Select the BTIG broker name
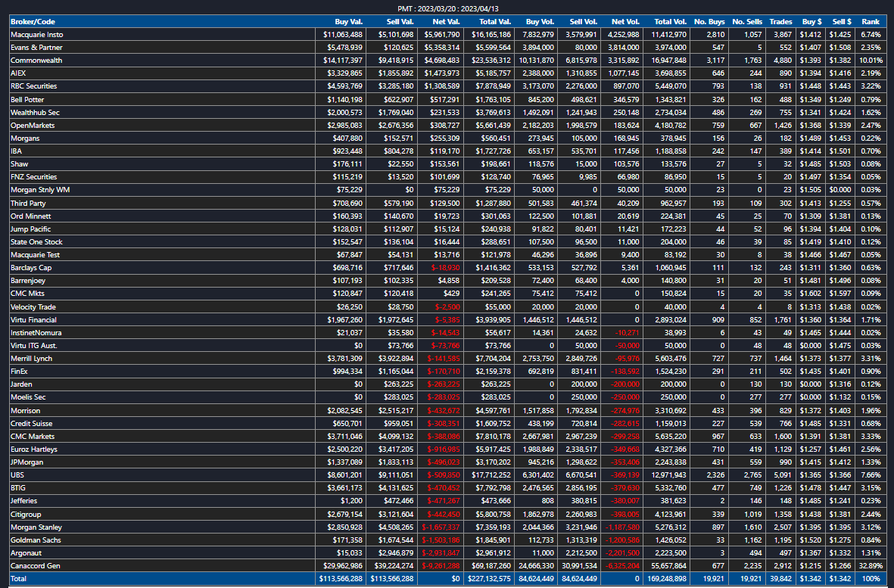894x588 pixels. pyautogui.click(x=18, y=488)
